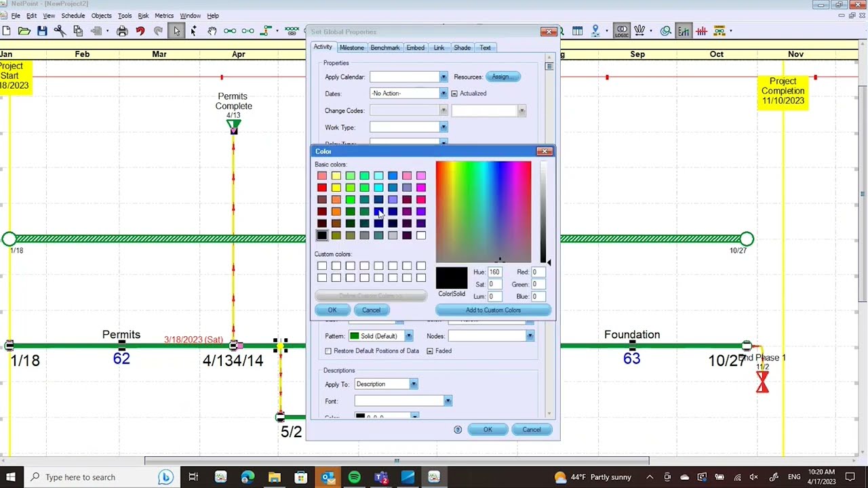Open the Metrics menu

coord(164,16)
